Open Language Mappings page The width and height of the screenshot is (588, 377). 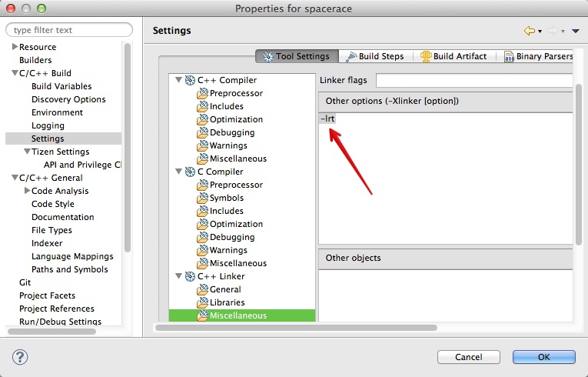[x=72, y=256]
